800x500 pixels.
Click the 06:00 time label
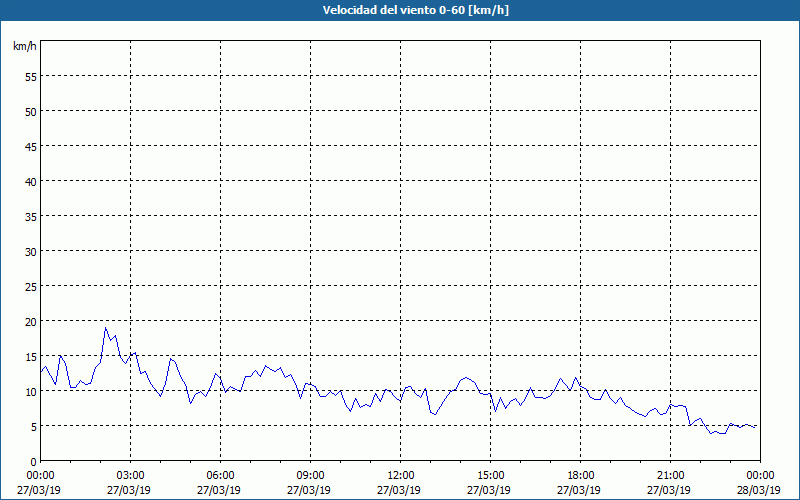(x=220, y=476)
